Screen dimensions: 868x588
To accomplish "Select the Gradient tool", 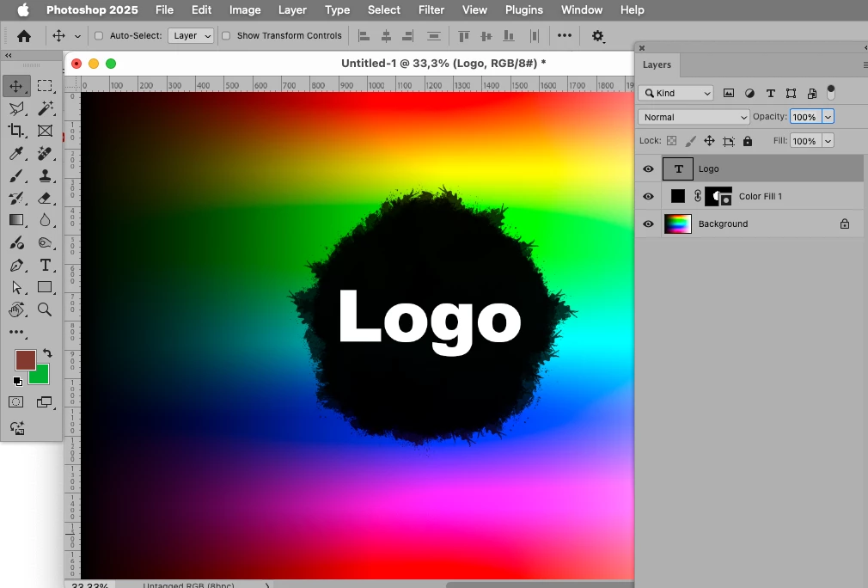I will click(x=16, y=220).
